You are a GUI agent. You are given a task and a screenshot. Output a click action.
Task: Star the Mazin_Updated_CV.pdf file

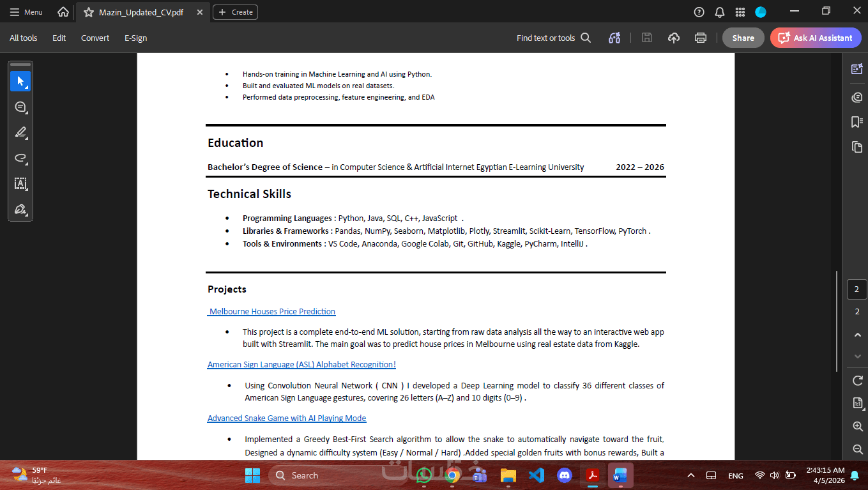[88, 12]
